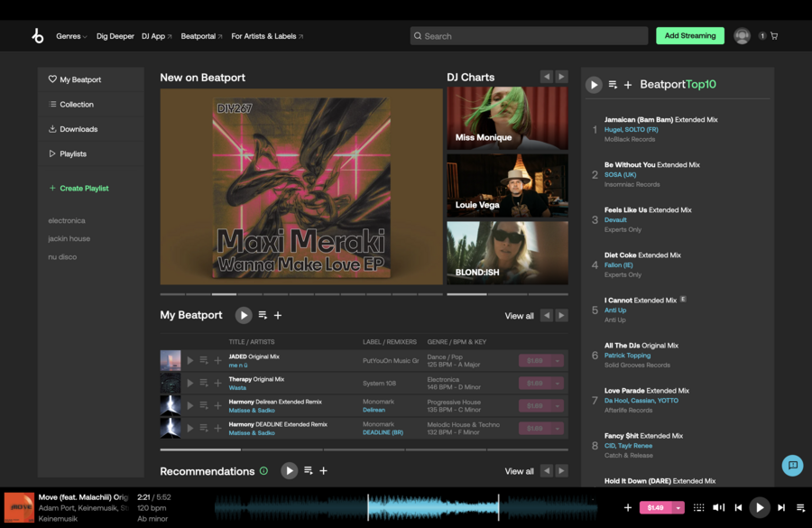Play the Therapy Original Mix track
Screen dimensions: 812x528
coord(190,383)
